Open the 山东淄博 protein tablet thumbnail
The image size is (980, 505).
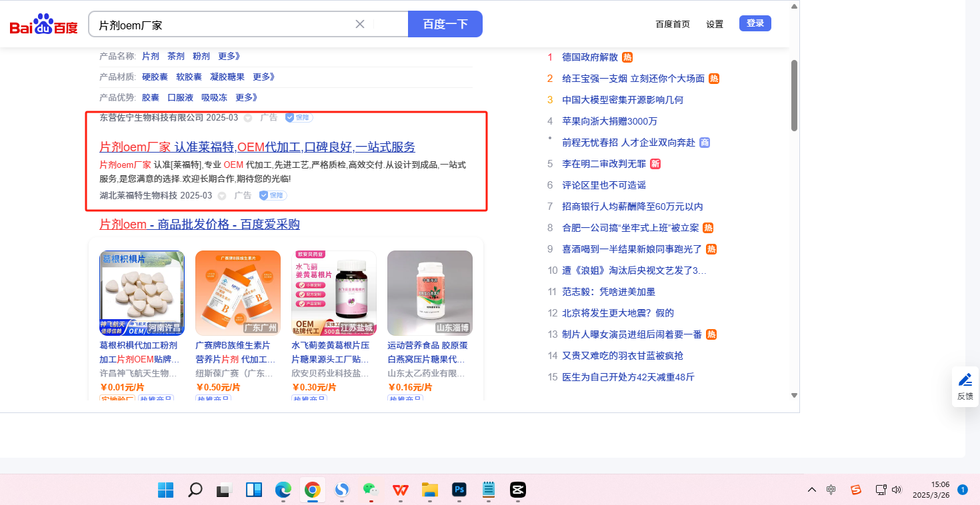coord(430,293)
